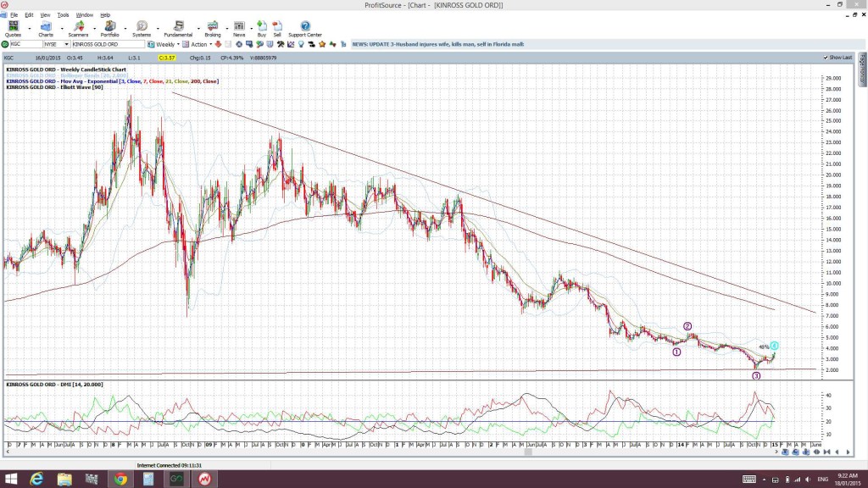Click the Elliott Wave [90] indicator label
This screenshot has width=868, height=488.
pos(54,87)
